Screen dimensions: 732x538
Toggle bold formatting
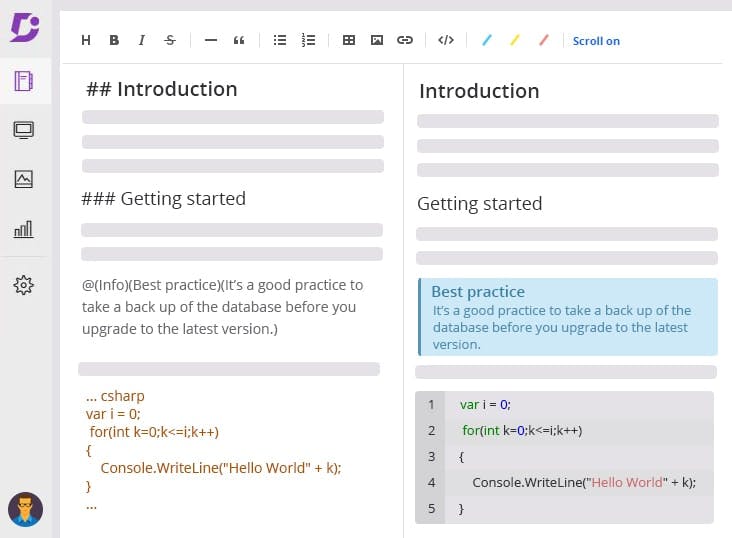point(114,40)
